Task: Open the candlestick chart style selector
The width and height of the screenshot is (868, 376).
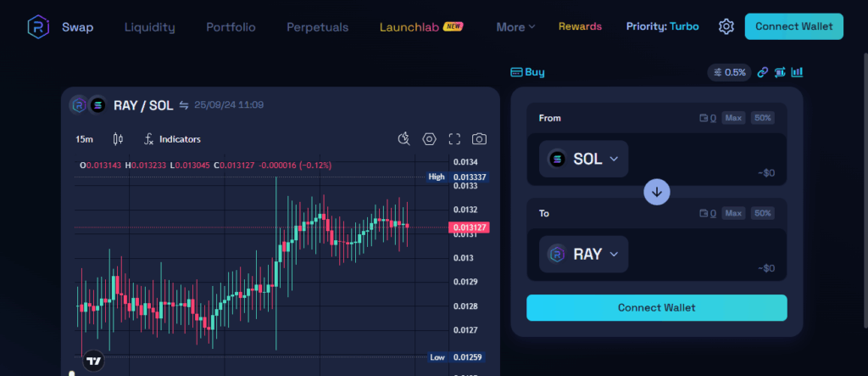Action: [118, 138]
